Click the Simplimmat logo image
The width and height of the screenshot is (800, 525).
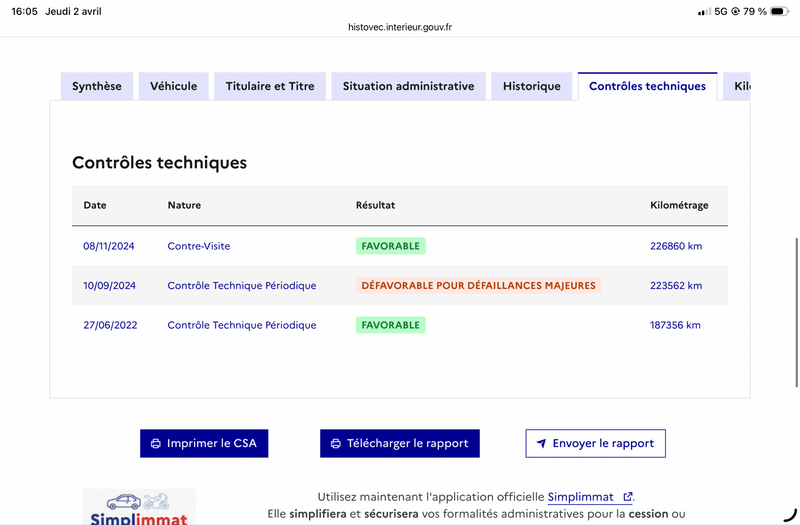(139, 507)
